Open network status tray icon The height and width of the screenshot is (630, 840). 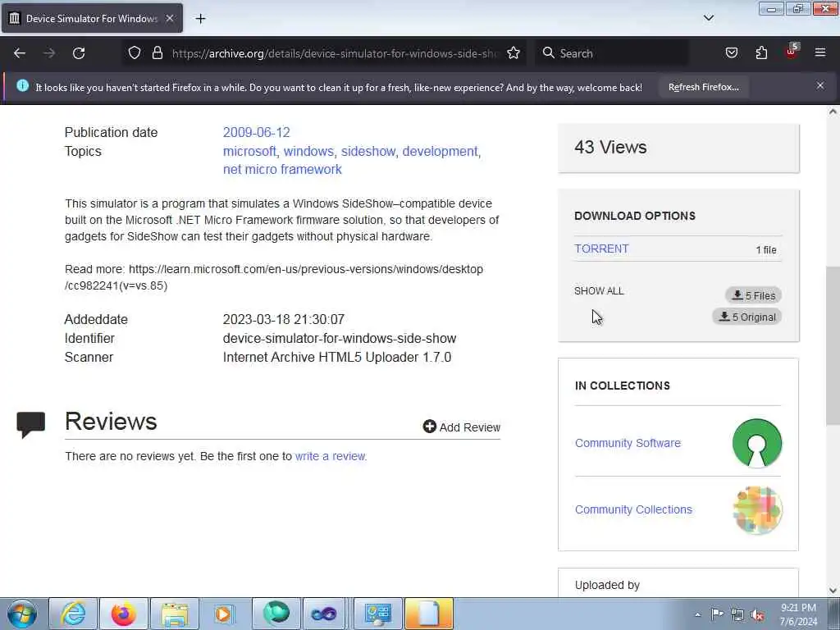coord(737,614)
